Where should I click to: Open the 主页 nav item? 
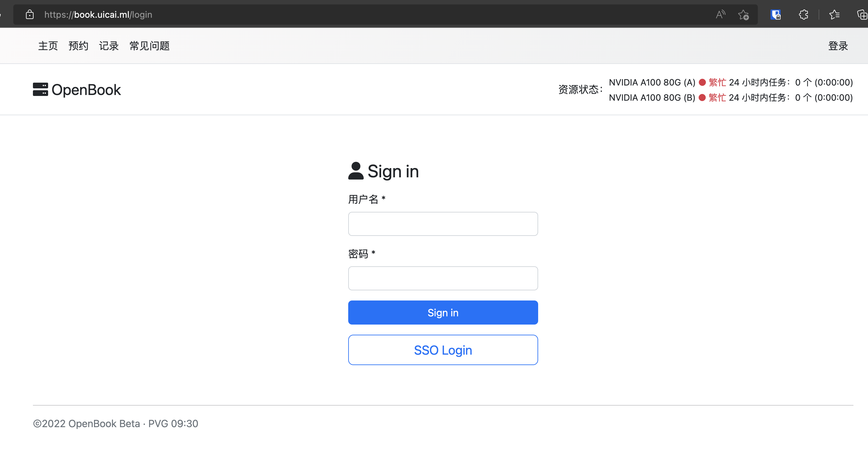pos(48,46)
